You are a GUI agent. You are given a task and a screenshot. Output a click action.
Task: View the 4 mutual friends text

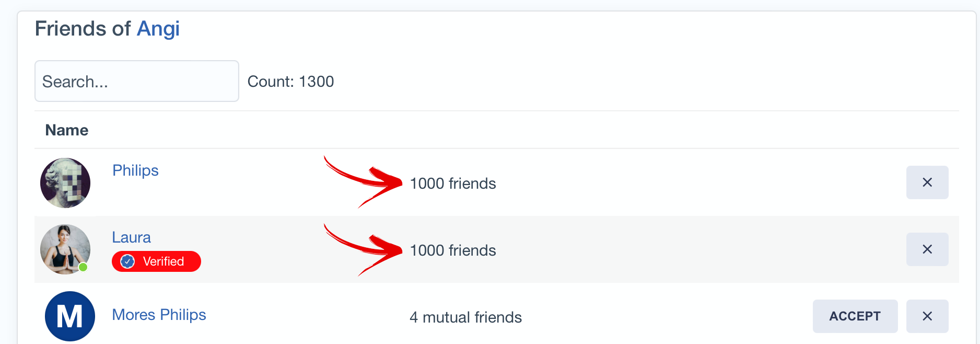point(465,317)
